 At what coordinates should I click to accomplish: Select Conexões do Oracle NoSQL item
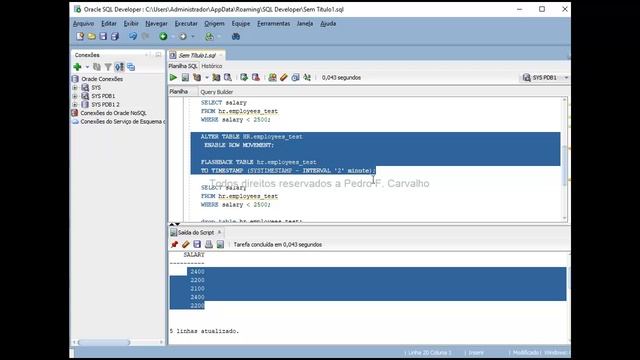113,113
